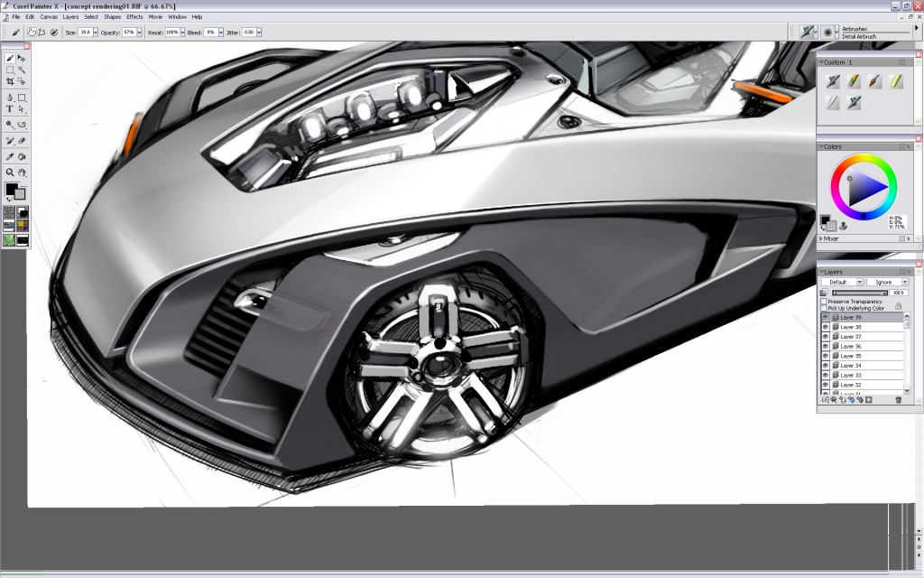Click the New Layer icon in Layers panel

[825, 399]
